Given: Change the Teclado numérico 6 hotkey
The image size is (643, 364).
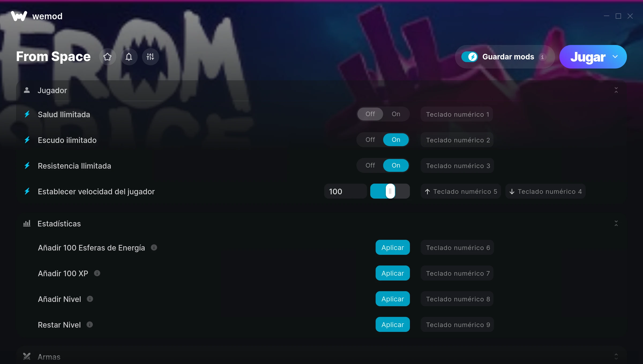Looking at the screenshot, I should [458, 248].
